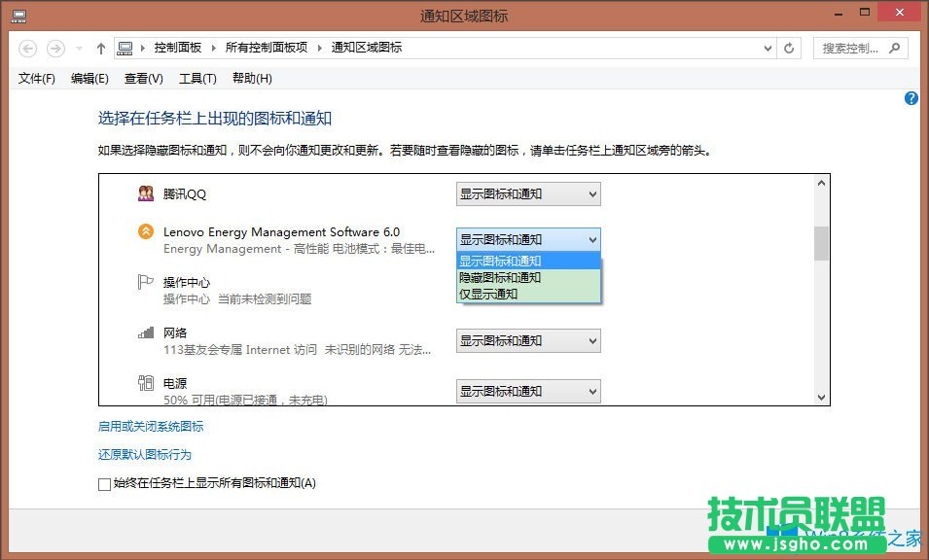Click the 电源 battery icon

pyautogui.click(x=146, y=383)
